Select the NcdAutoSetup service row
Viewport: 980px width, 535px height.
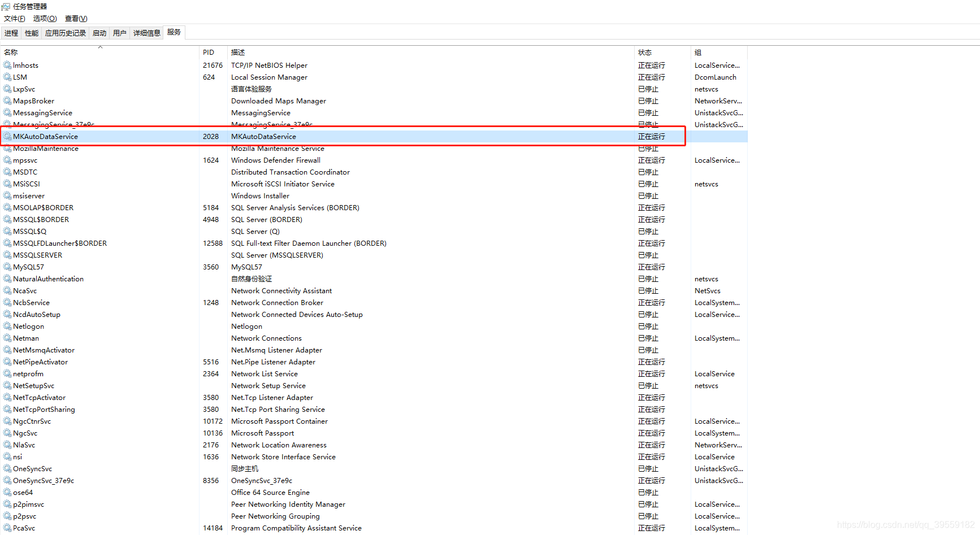click(x=374, y=314)
